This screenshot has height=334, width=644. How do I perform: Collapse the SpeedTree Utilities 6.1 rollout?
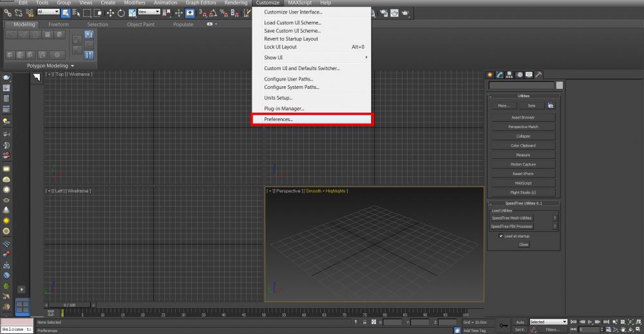coord(524,203)
